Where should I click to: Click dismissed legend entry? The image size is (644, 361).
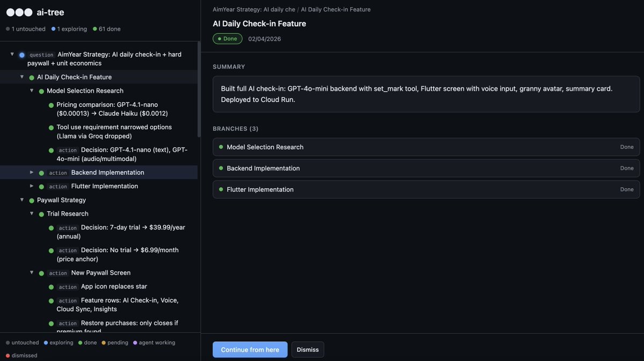(x=21, y=355)
